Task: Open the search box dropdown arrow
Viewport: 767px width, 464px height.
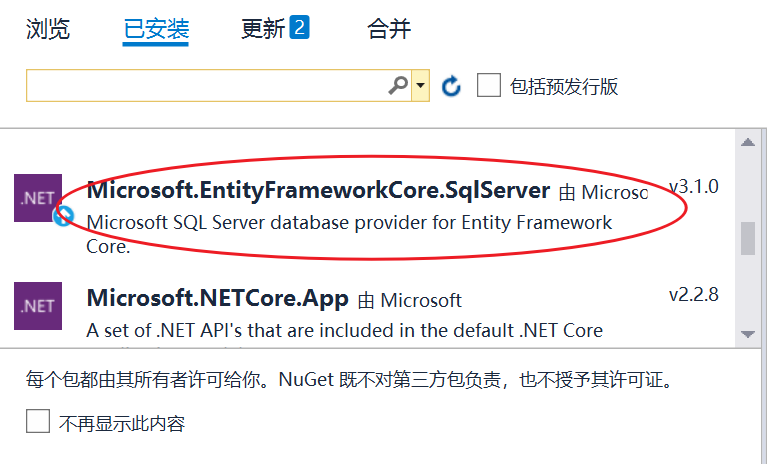Action: (421, 86)
